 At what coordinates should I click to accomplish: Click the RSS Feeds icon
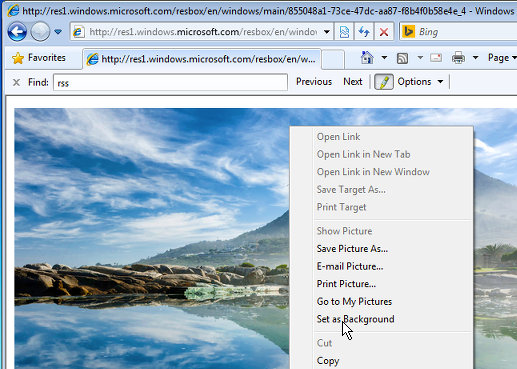point(402,58)
